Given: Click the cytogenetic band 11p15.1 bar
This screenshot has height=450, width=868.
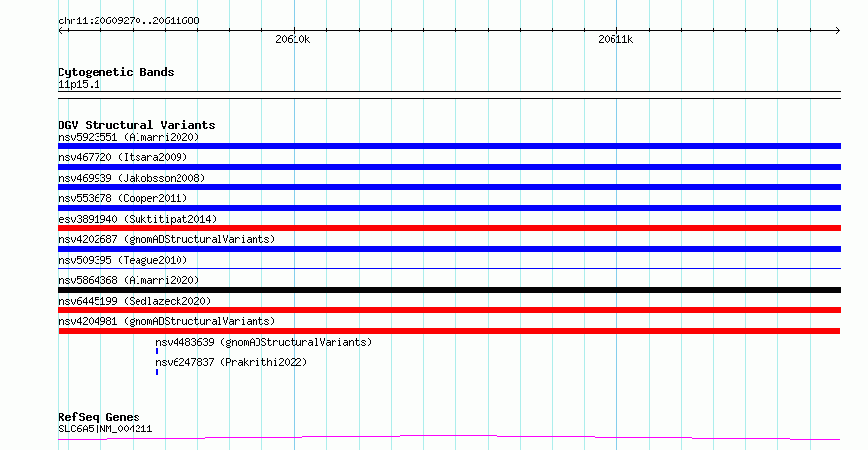Looking at the screenshot, I should [449, 95].
